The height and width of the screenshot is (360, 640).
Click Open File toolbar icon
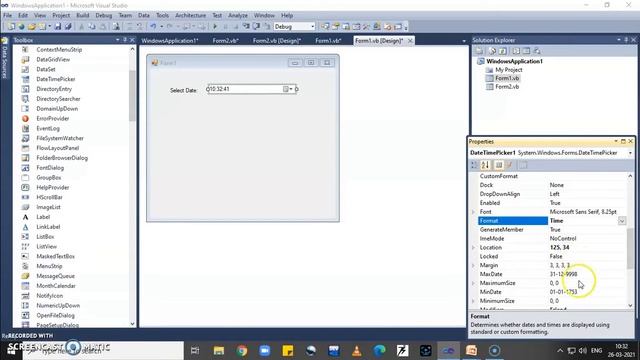point(31,27)
